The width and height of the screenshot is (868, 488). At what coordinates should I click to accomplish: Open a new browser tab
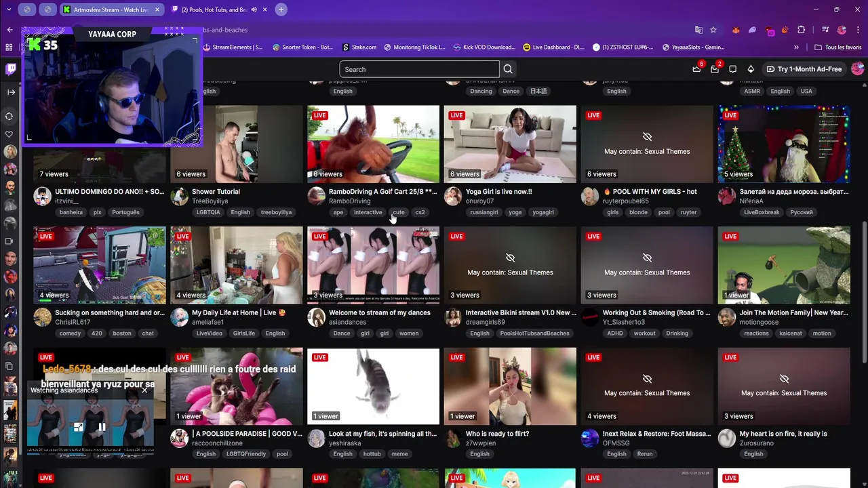(281, 9)
